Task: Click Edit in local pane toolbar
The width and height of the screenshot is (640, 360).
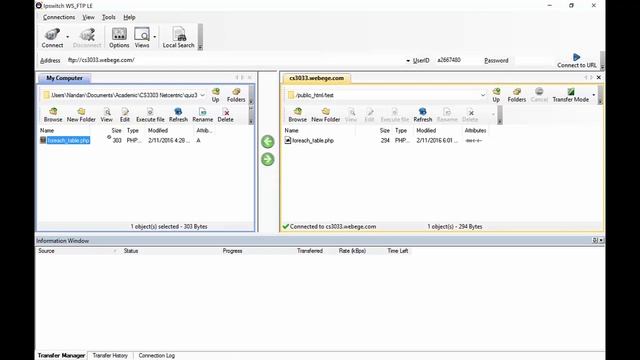Action: coord(125,115)
